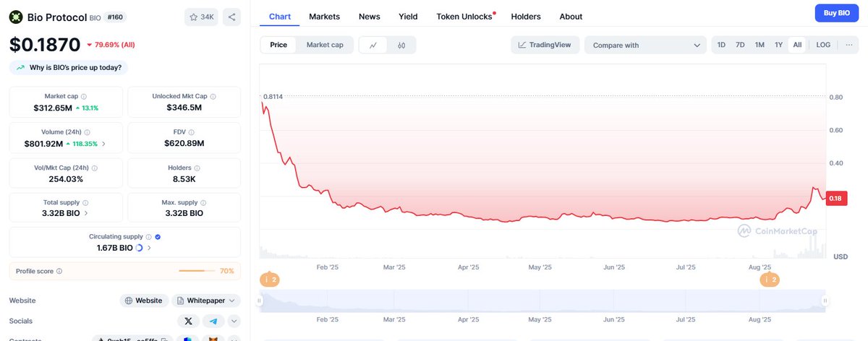The width and height of the screenshot is (868, 341).
Task: Click the Unlocked Mkt Cap info icon
Action: point(213,96)
